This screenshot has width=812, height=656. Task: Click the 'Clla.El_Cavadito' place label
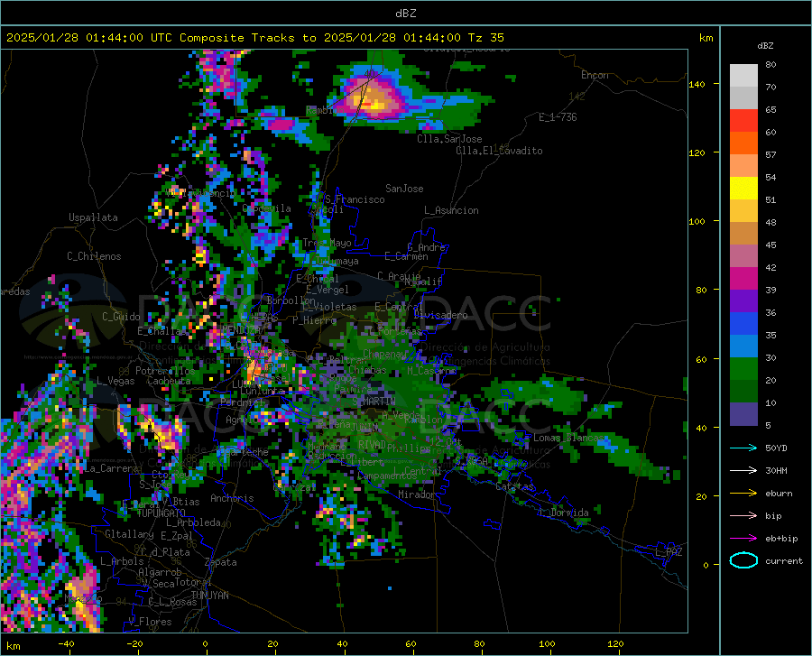[x=499, y=151]
